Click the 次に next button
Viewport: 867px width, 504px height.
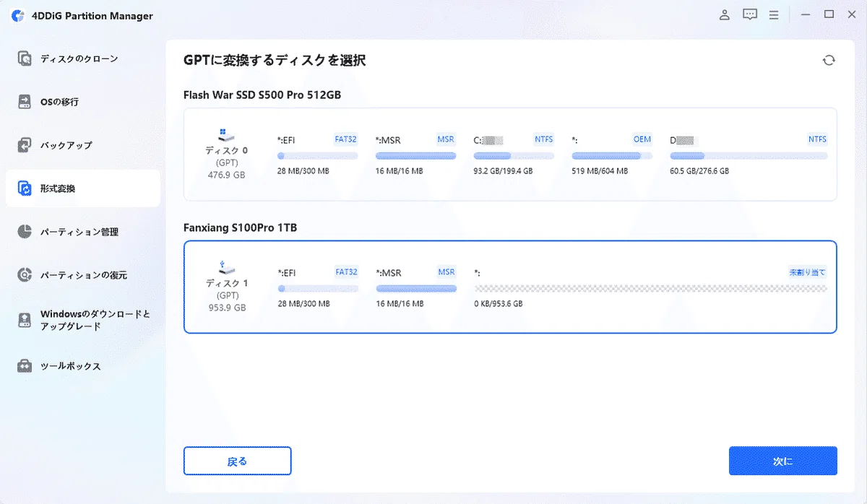click(x=782, y=461)
